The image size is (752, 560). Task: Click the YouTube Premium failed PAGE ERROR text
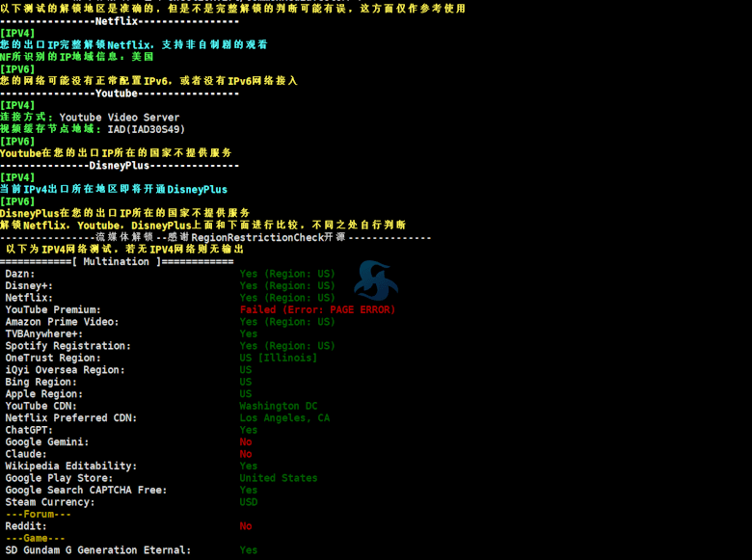coord(317,310)
